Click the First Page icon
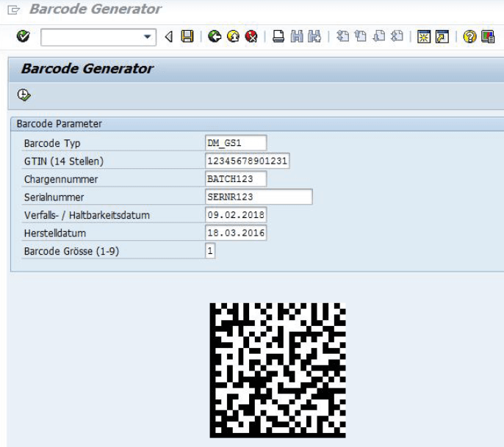This screenshot has width=504, height=447. point(342,36)
